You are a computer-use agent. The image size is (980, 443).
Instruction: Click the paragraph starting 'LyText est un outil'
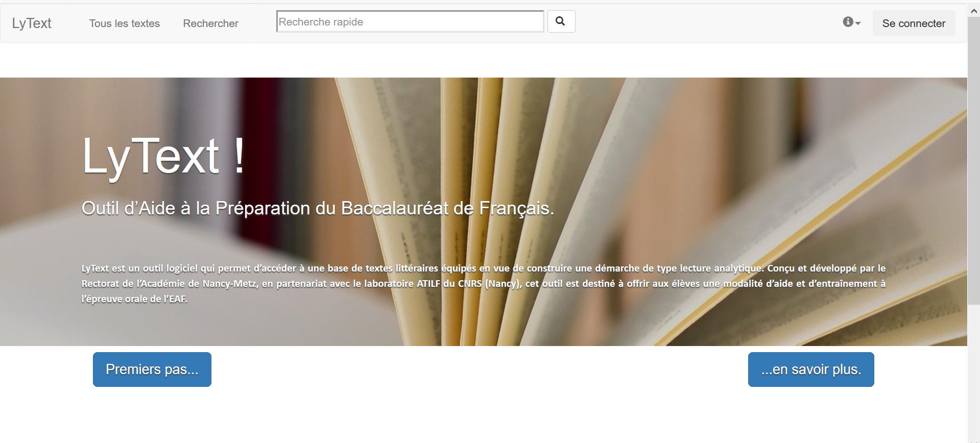[484, 283]
